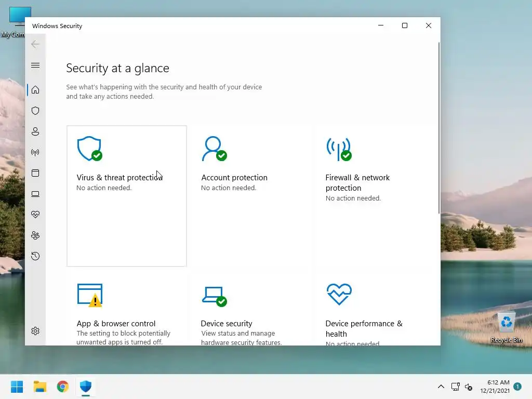Select the Home sidebar icon
The width and height of the screenshot is (532, 399).
coord(35,90)
